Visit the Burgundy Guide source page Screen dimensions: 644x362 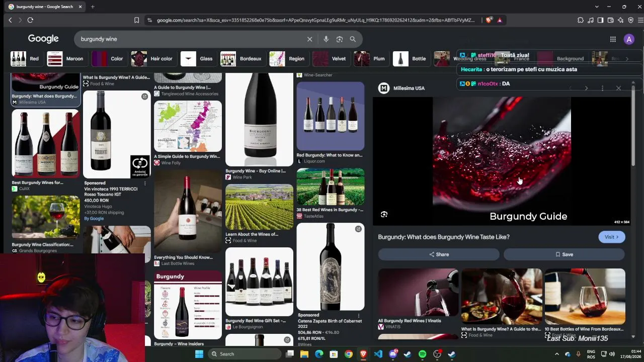tap(612, 237)
